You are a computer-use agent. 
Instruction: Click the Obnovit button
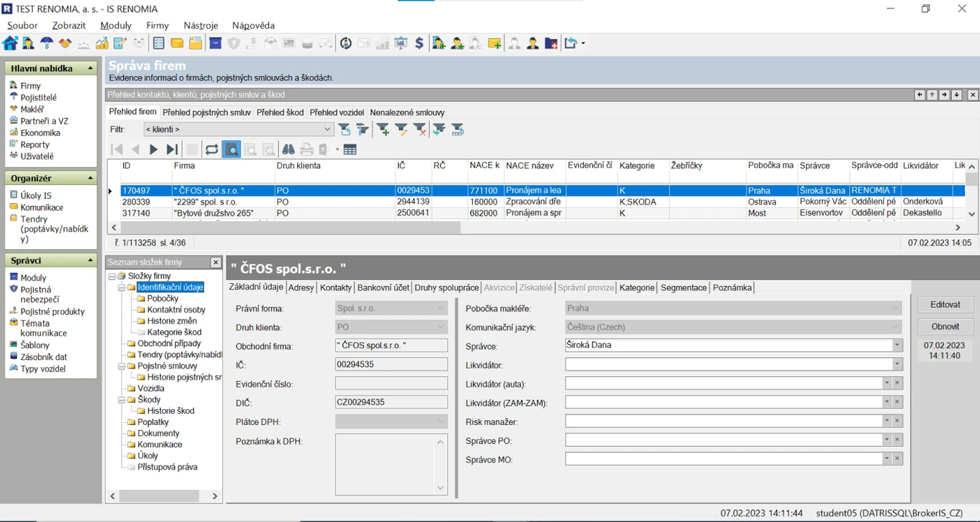click(x=945, y=326)
